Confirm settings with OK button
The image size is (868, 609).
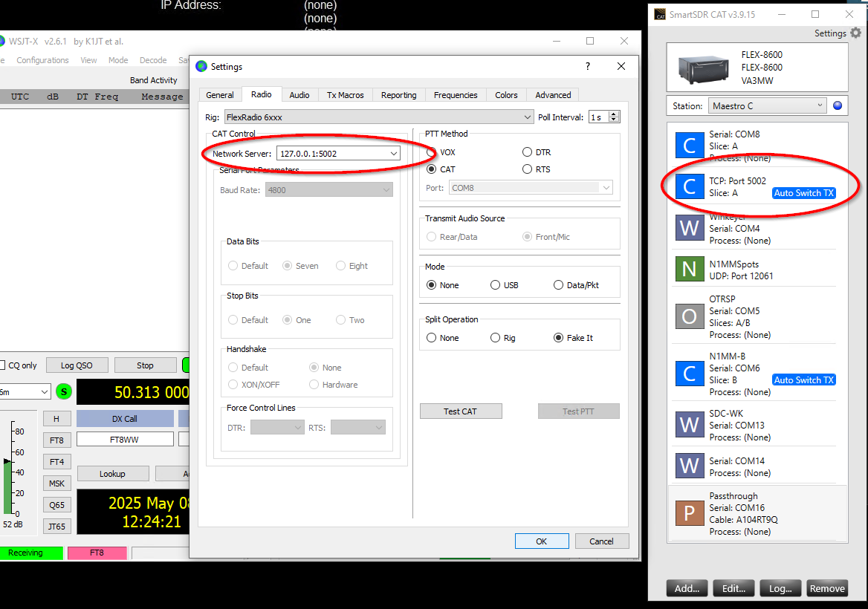[542, 541]
